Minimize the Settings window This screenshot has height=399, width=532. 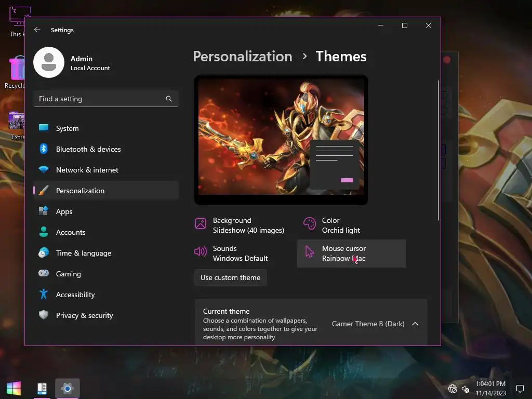click(x=381, y=25)
